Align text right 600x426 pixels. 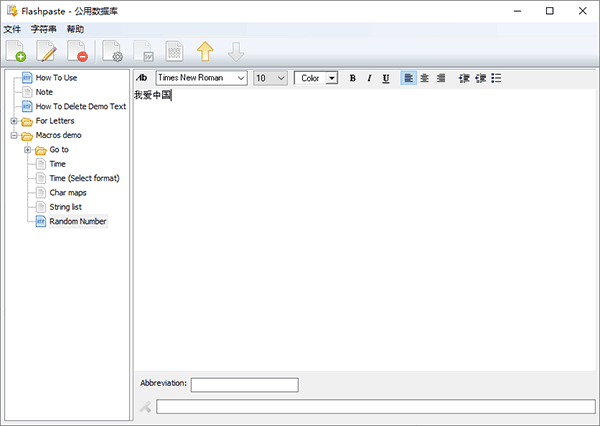(x=441, y=78)
